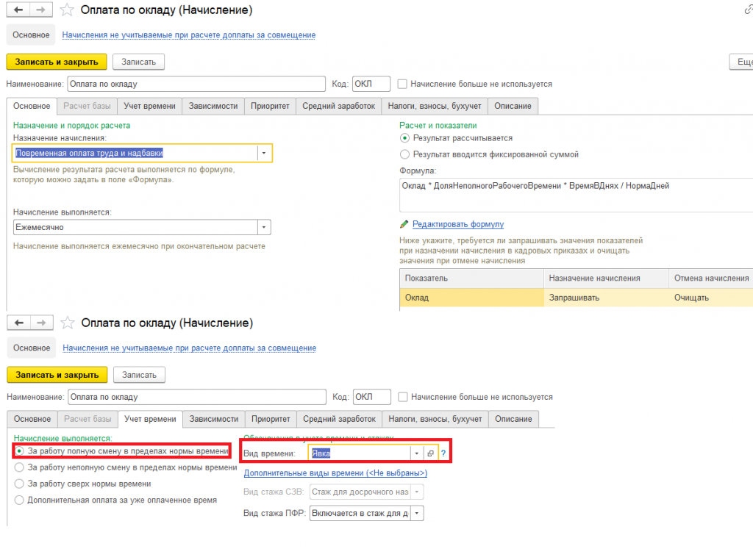
Task: Click the Формула text field
Action: (x=577, y=195)
